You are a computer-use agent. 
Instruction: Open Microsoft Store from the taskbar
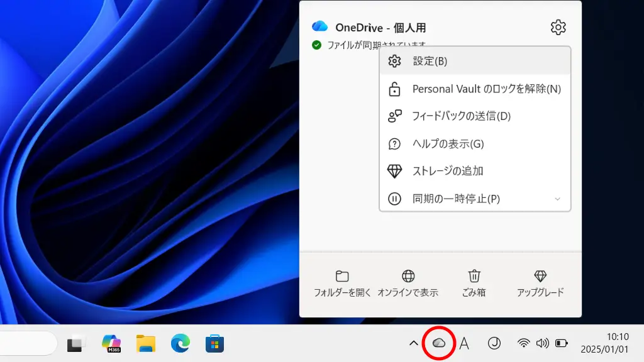pos(215,343)
